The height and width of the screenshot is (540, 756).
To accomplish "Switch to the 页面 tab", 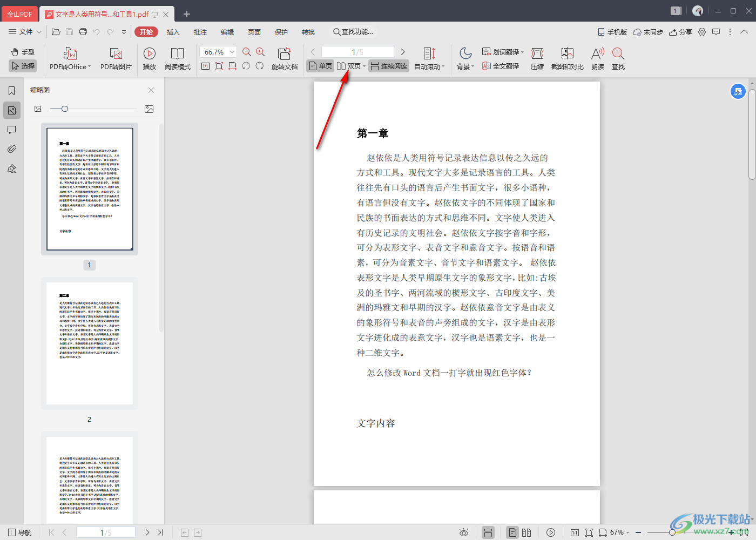I will pos(254,32).
